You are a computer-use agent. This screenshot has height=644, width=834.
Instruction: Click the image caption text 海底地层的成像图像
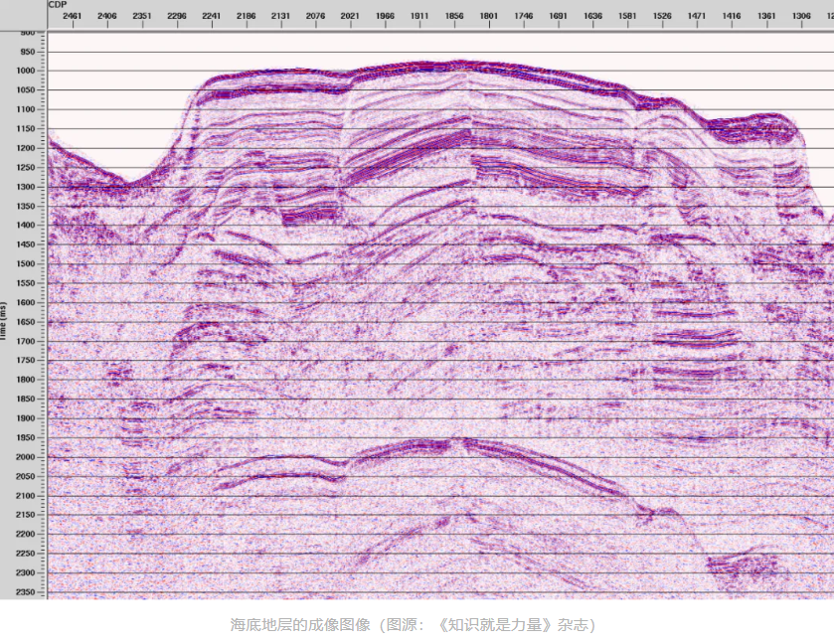(x=300, y=625)
